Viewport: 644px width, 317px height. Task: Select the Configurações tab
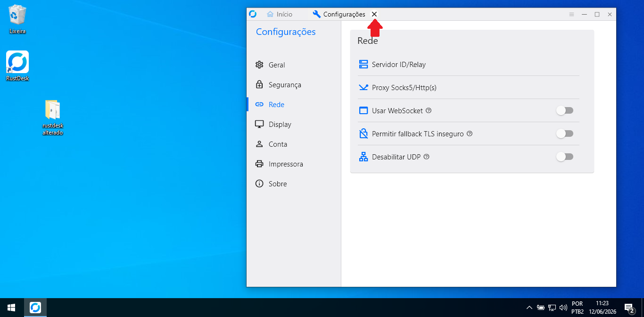pos(339,14)
